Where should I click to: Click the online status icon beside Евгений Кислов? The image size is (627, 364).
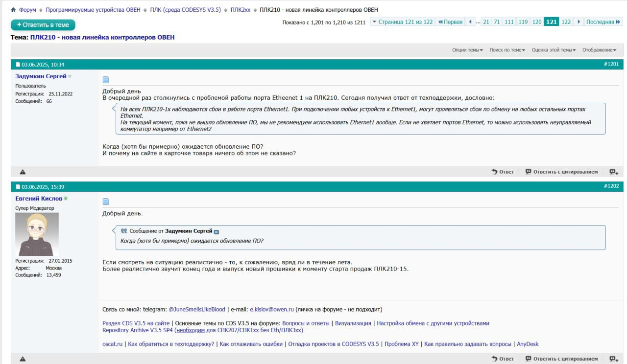click(x=66, y=199)
